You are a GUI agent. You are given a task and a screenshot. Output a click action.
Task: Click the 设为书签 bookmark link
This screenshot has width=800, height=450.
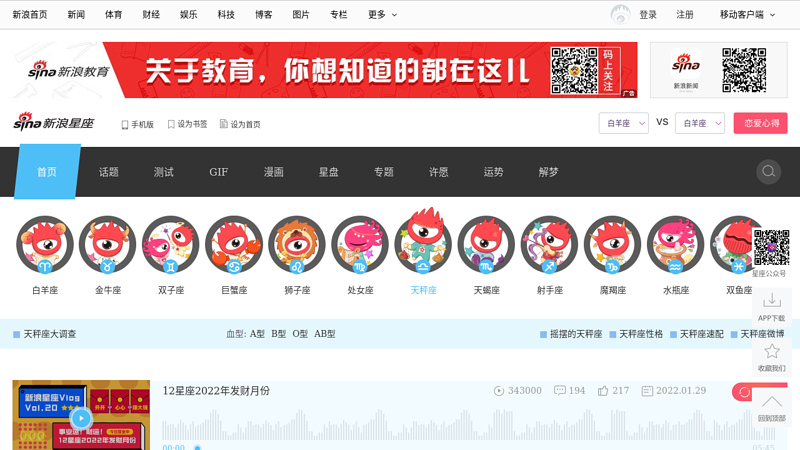187,124
